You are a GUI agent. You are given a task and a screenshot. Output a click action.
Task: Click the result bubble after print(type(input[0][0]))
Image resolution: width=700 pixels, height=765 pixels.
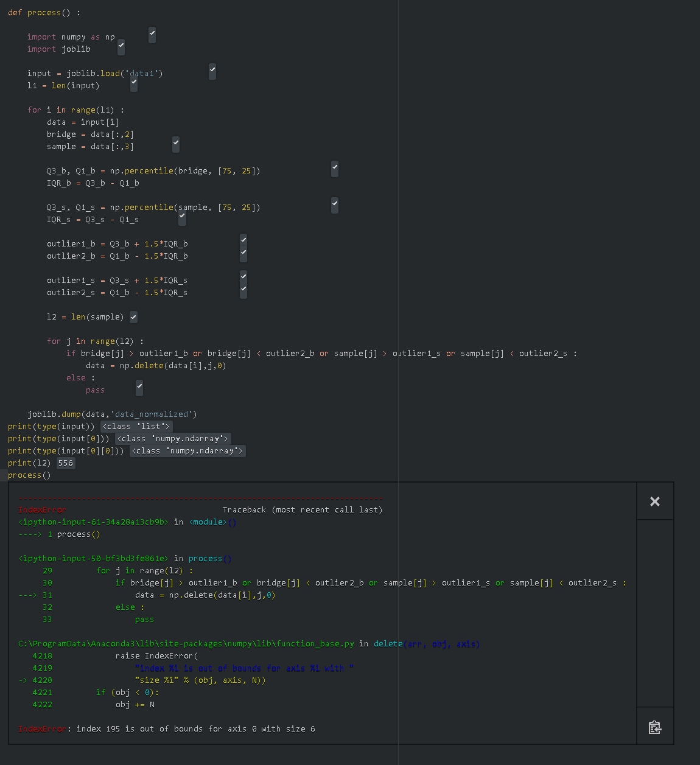(187, 451)
